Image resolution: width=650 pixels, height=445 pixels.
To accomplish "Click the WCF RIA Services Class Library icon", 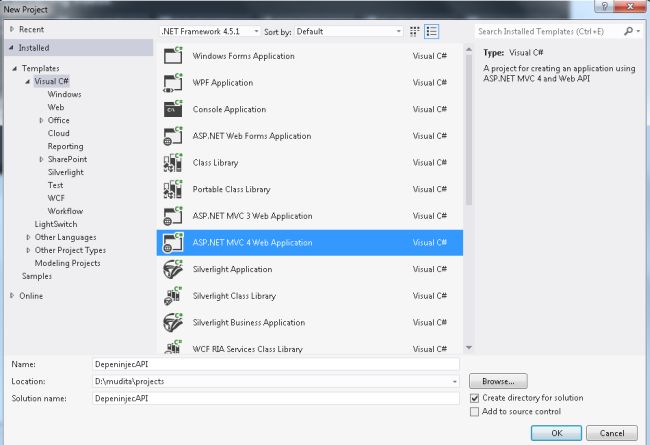I will (173, 347).
